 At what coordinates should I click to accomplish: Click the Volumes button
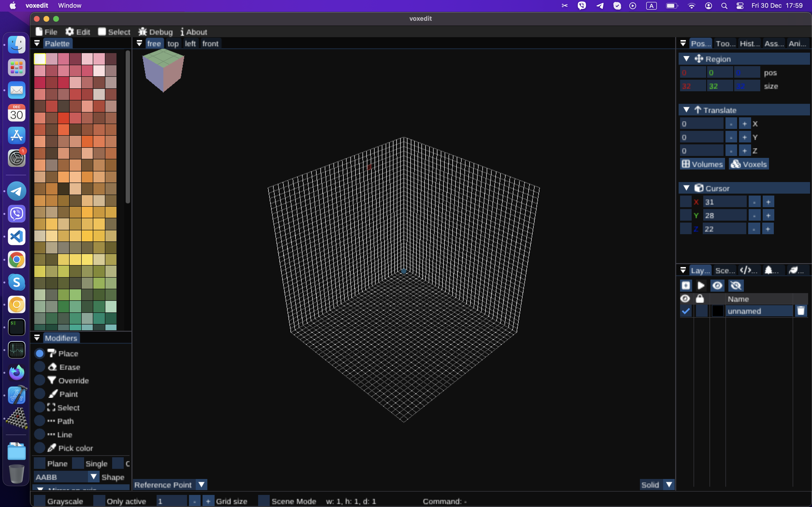tap(702, 164)
